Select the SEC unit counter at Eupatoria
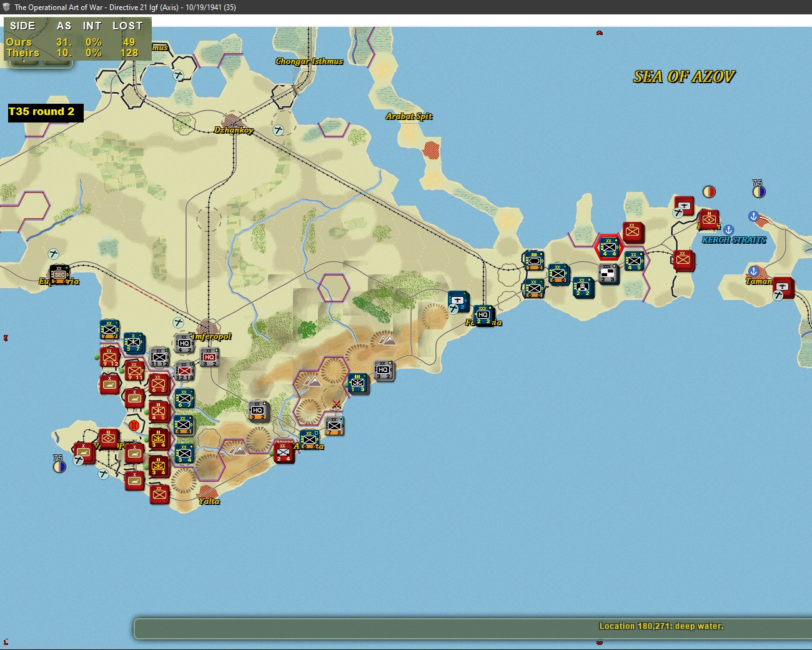Screen dimensions: 812x650 (59, 274)
